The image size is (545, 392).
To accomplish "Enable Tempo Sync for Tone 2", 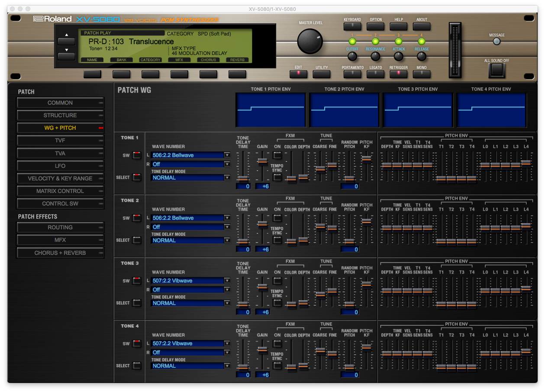I will (277, 240).
